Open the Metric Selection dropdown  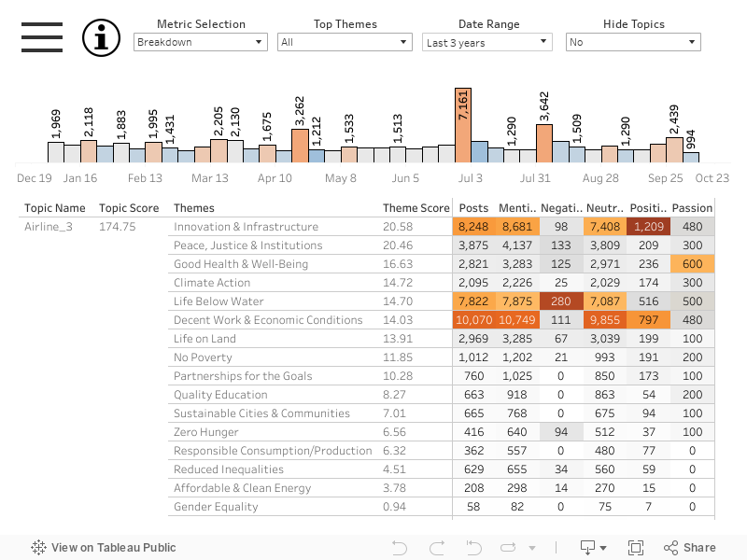point(201,42)
